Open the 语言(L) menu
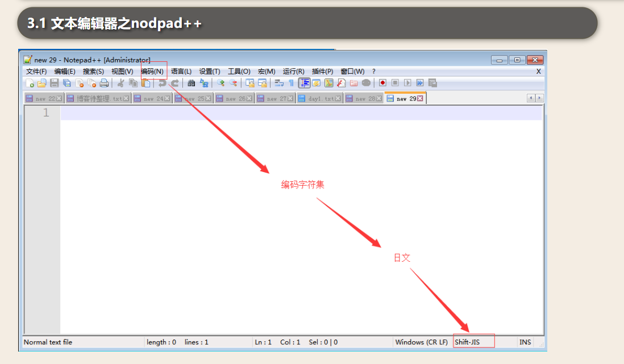 click(x=181, y=71)
